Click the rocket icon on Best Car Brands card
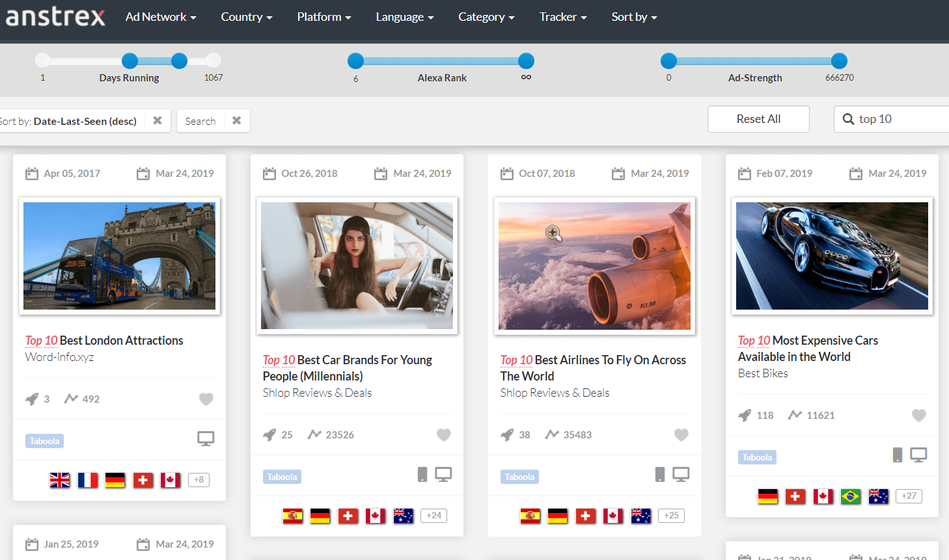Viewport: 949px width, 560px height. click(x=269, y=435)
